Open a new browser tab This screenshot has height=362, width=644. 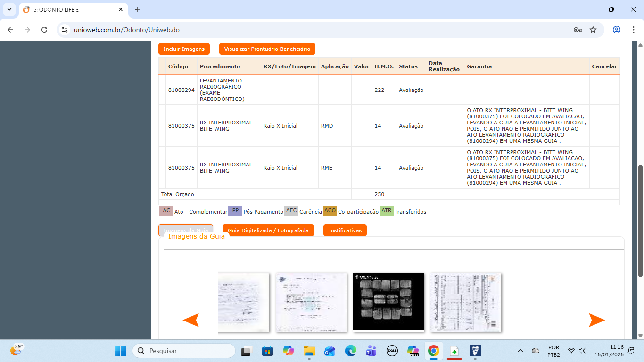pyautogui.click(x=138, y=9)
